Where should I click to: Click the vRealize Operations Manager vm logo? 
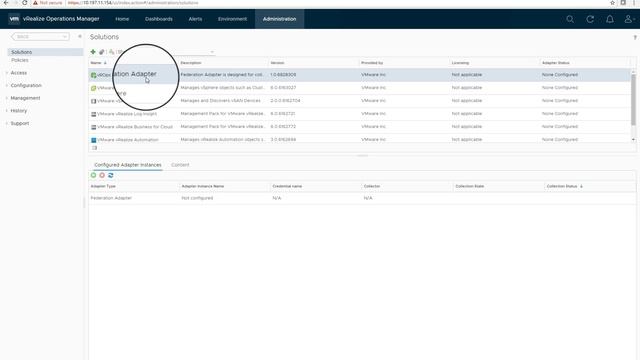[14, 19]
